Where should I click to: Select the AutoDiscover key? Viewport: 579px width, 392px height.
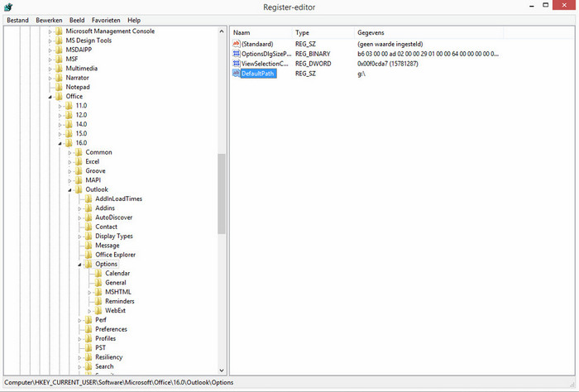click(x=114, y=218)
